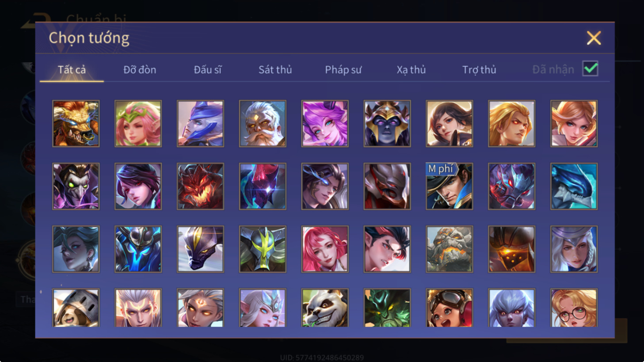644x362 pixels.
Task: Show the 'Xạ thủ' hero category
Action: pyautogui.click(x=411, y=70)
